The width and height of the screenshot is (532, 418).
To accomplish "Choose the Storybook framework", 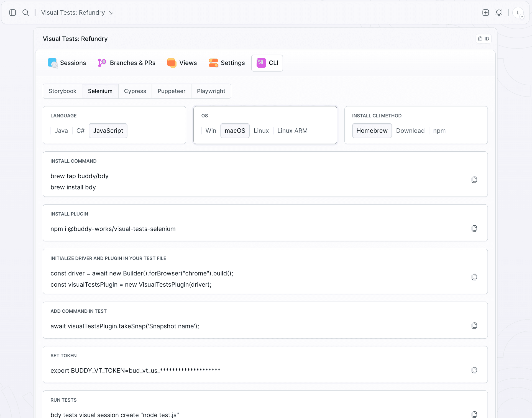I will [62, 91].
